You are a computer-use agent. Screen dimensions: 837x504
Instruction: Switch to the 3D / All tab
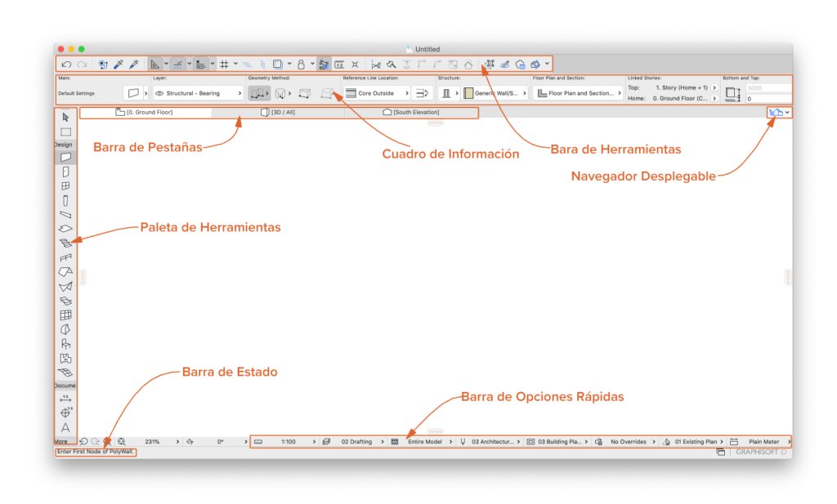278,112
